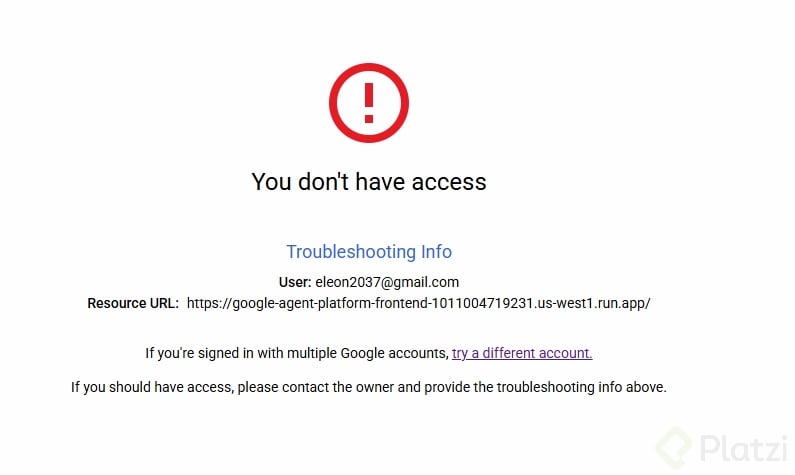Image resolution: width=795 pixels, height=475 pixels.
Task: Open the try a different account link
Action: 522,353
